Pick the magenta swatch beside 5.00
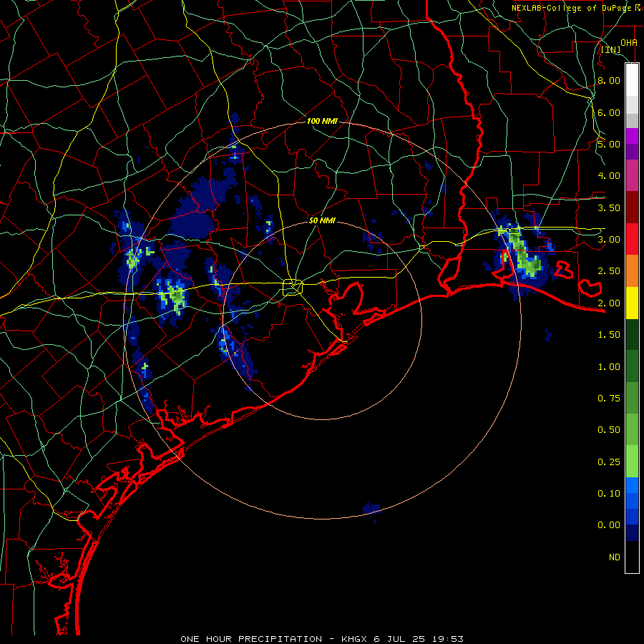The height and width of the screenshot is (644, 644). [x=632, y=136]
